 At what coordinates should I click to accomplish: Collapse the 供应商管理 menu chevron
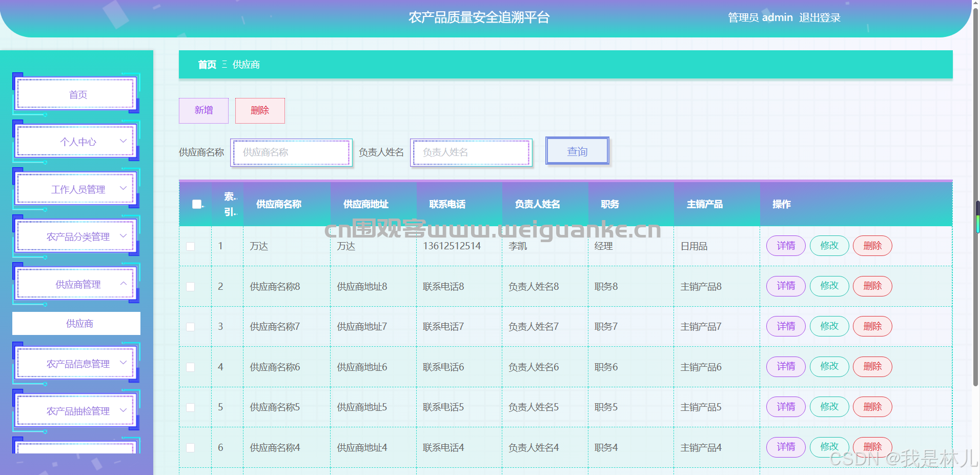point(123,283)
